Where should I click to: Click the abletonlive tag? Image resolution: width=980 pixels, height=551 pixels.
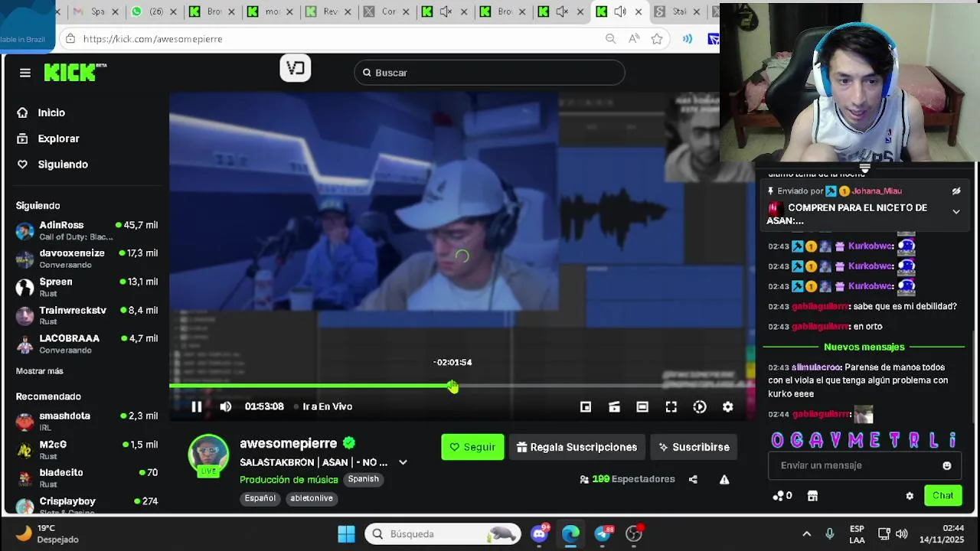pyautogui.click(x=312, y=498)
